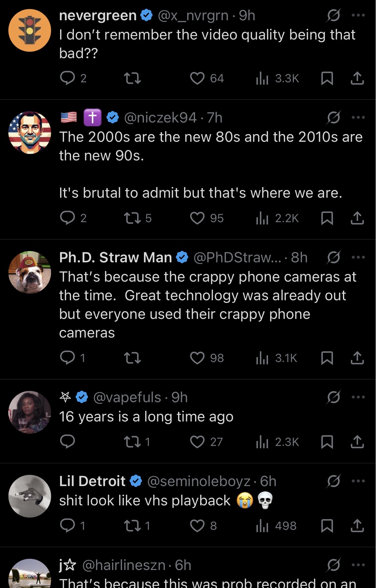Open the @seminoleboyz profile handle
376x588 pixels.
199,481
